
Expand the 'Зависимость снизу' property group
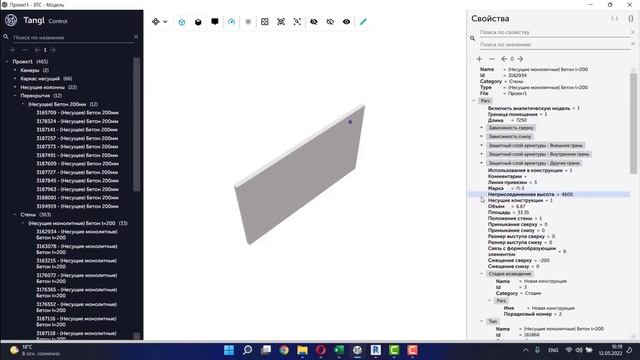click(x=482, y=136)
